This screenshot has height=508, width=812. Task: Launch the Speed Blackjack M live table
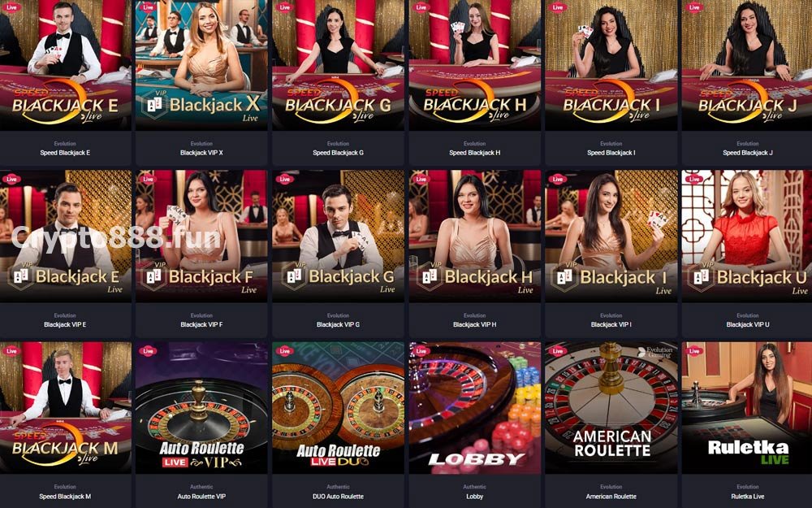click(x=65, y=407)
